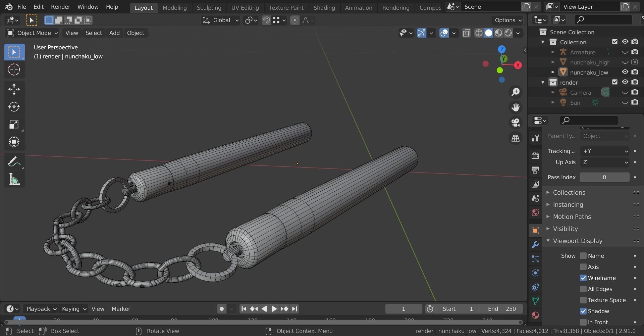
Task: Switch to solid viewport shading
Action: click(x=489, y=33)
